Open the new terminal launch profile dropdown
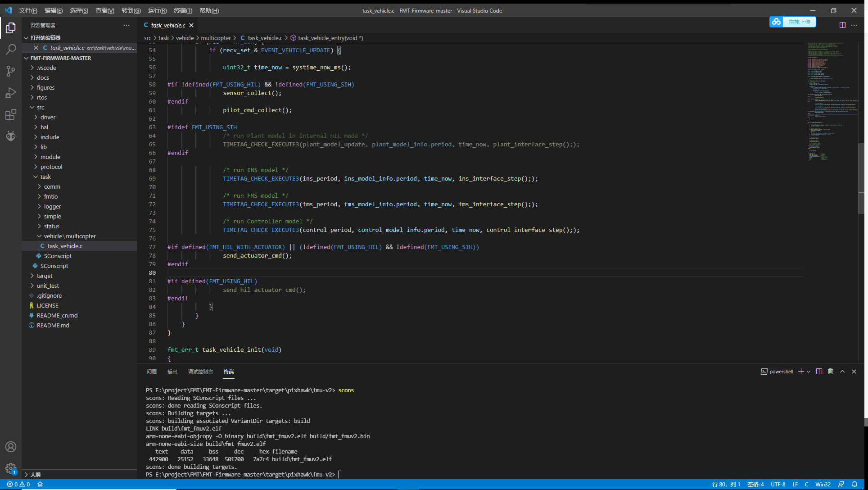Viewport: 868px width, 490px height. (809, 372)
